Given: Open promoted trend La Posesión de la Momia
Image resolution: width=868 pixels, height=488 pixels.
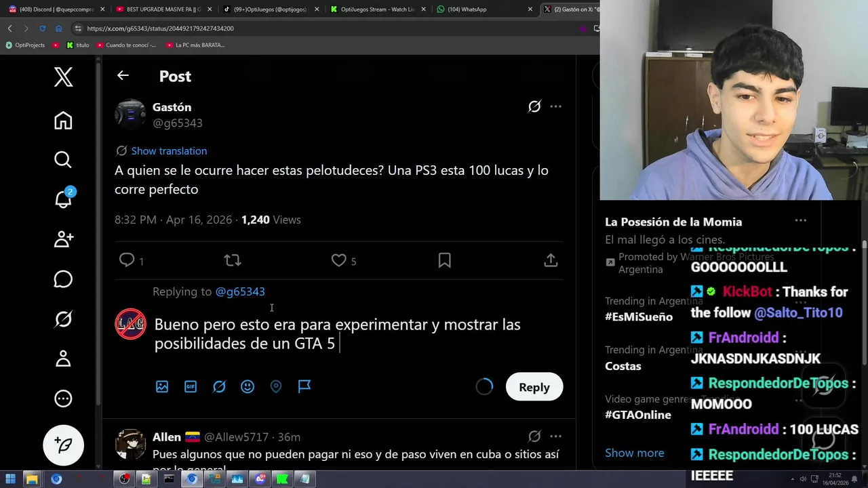Looking at the screenshot, I should 673,222.
